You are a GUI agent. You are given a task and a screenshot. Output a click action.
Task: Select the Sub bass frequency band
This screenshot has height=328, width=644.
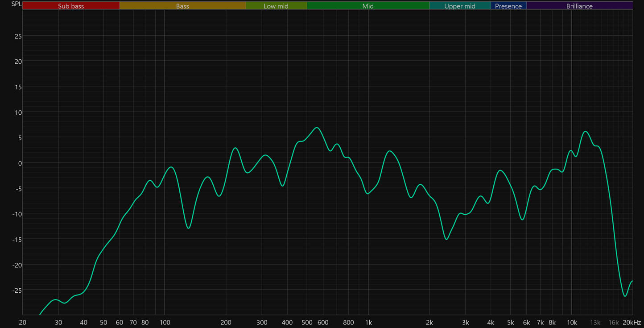tap(71, 6)
